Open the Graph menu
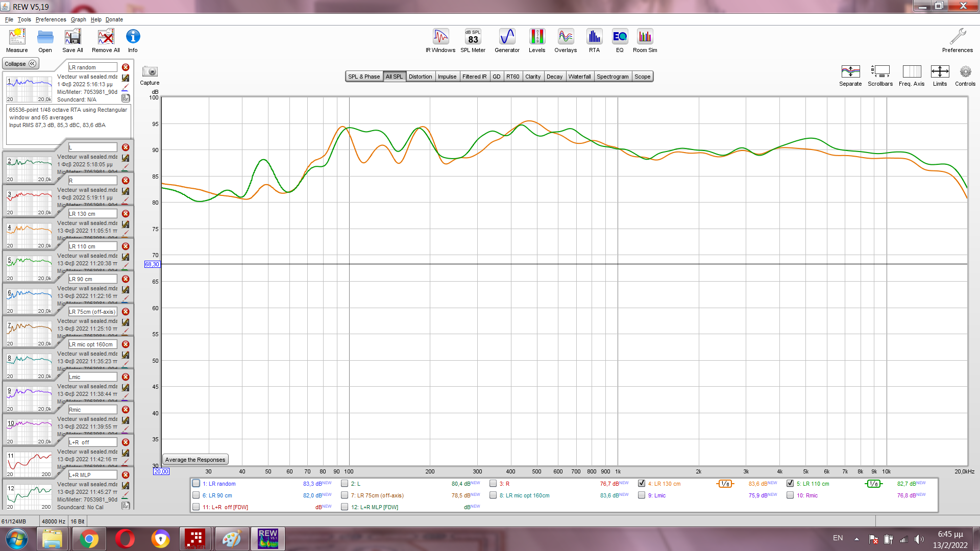The width and height of the screenshot is (980, 551). (78, 19)
